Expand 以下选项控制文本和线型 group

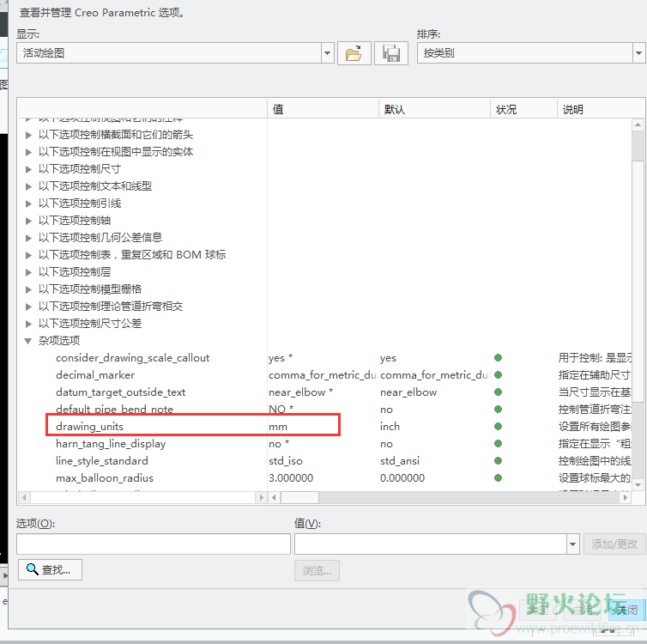28,186
